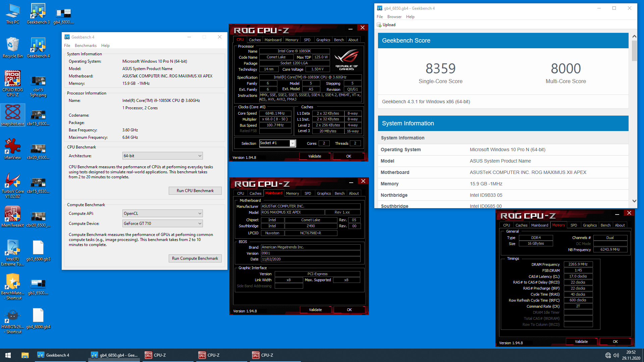Viewport: 644px width, 362px height.
Task: Click Core Speed 6848.1 MHz field
Action: [x=275, y=113]
